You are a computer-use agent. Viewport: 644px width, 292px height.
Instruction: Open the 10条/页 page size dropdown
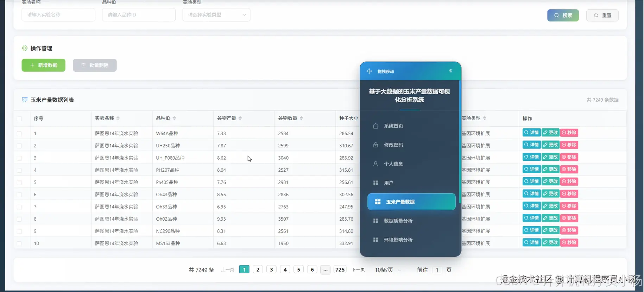(x=388, y=270)
